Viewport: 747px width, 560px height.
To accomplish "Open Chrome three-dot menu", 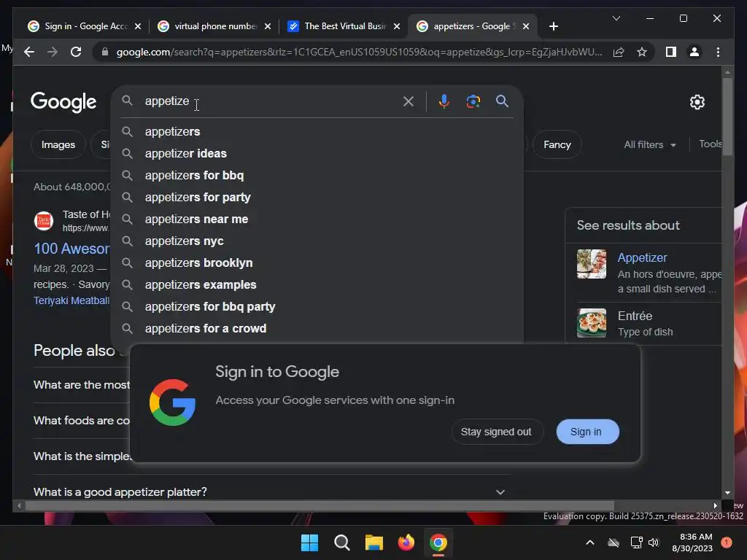I will coord(718,52).
